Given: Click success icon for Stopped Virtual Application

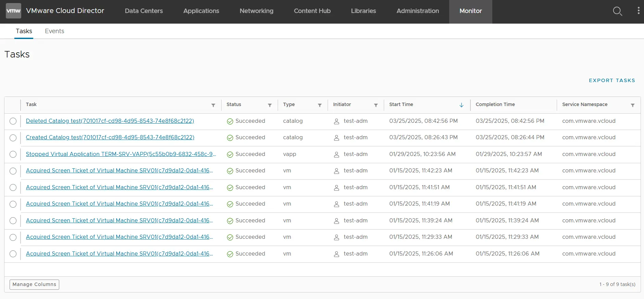Looking at the screenshot, I should (x=230, y=155).
